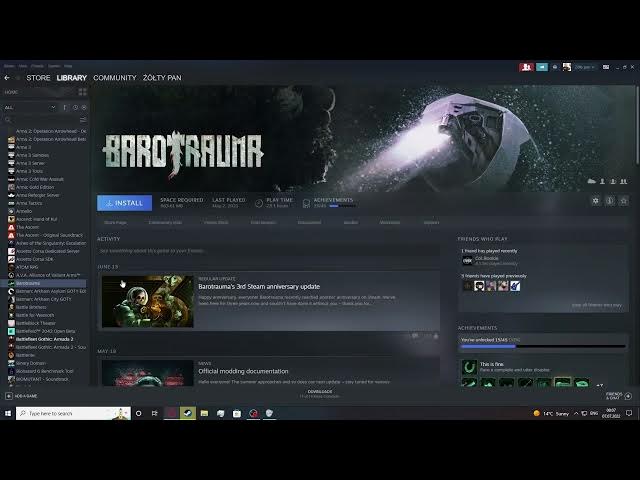
Task: Select Barotrauma in the game list
Action: 43,283
